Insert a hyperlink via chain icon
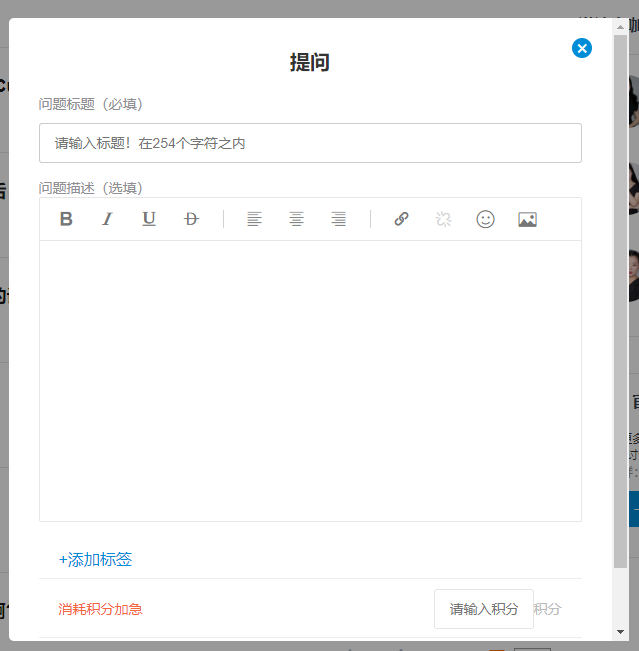The height and width of the screenshot is (651, 639). click(x=401, y=219)
